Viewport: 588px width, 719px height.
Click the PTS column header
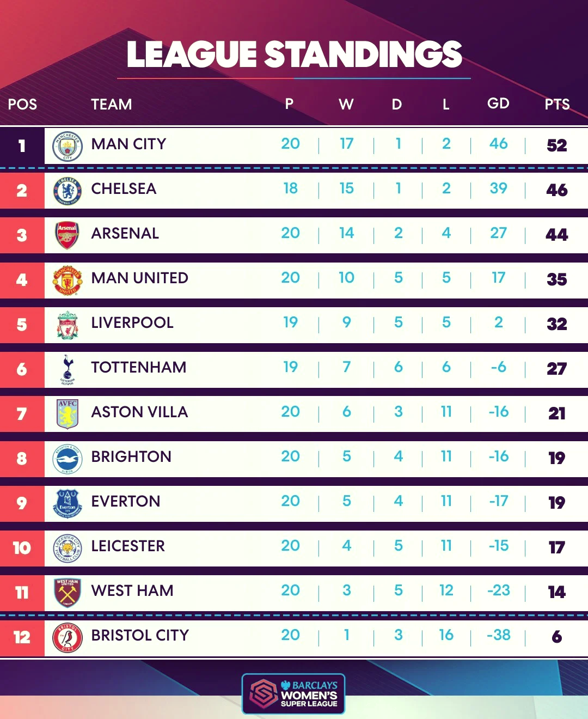557,104
